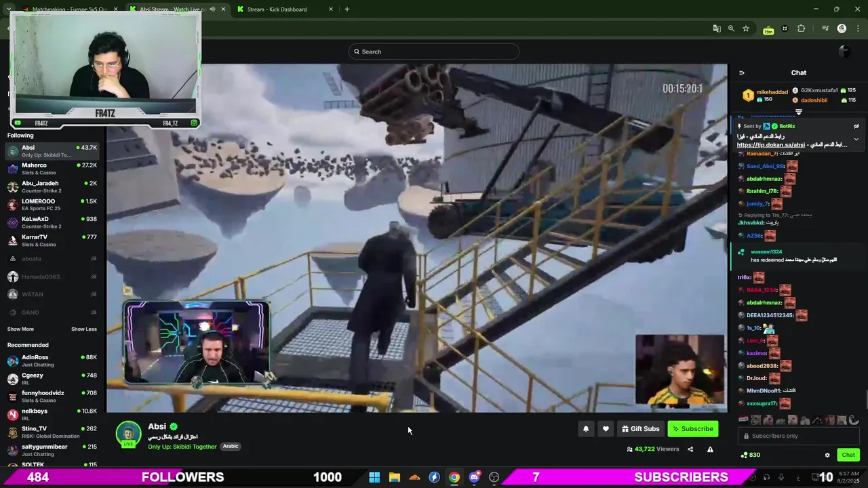Open the 19m timer extension
This screenshot has width=868, height=488.
click(x=768, y=29)
